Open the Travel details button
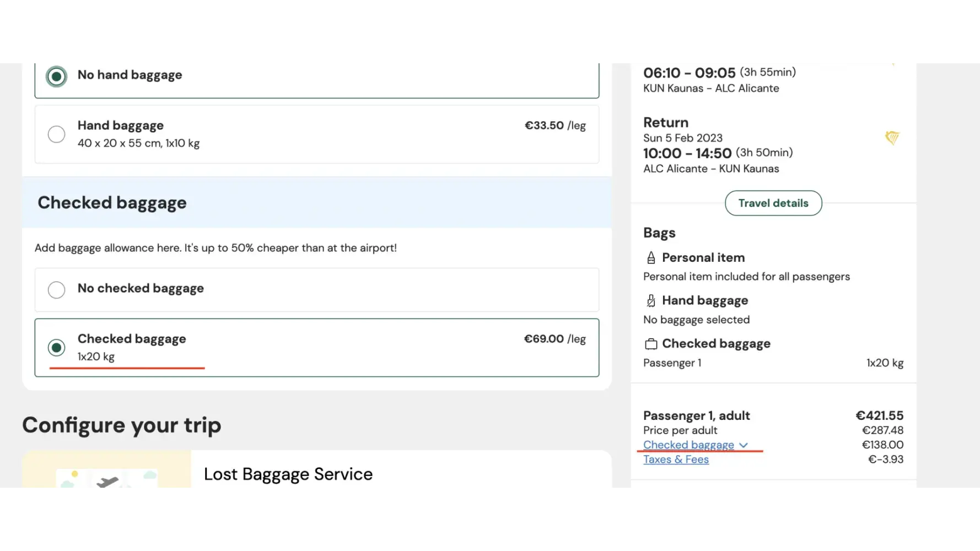Image resolution: width=980 pixels, height=551 pixels. coord(773,203)
